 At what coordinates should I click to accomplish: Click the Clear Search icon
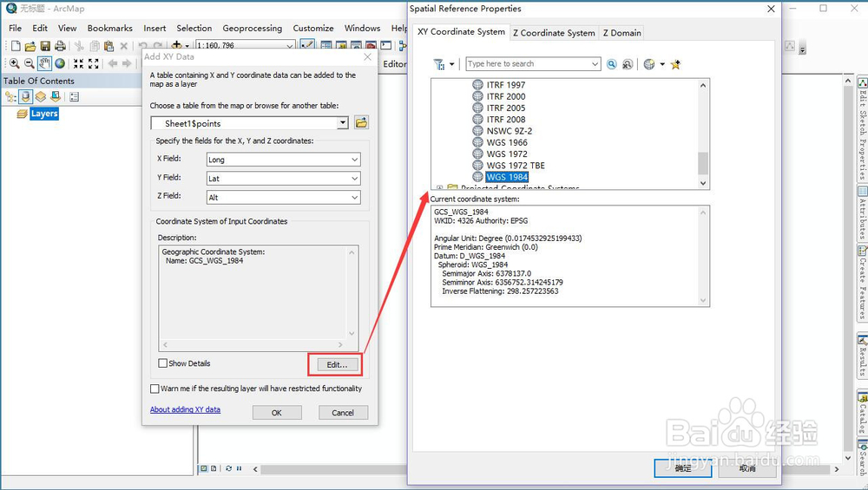click(628, 64)
